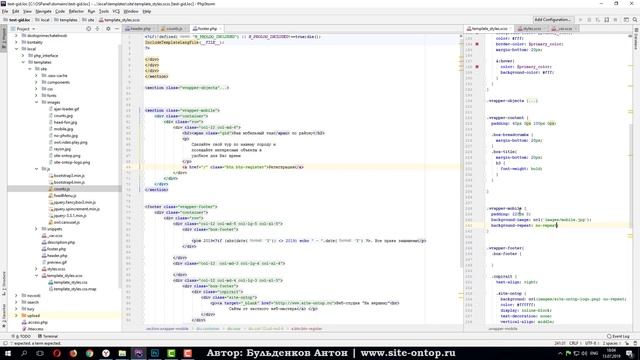Open the Terminal tool window
640x360 pixels.
pyautogui.click(x=48, y=336)
